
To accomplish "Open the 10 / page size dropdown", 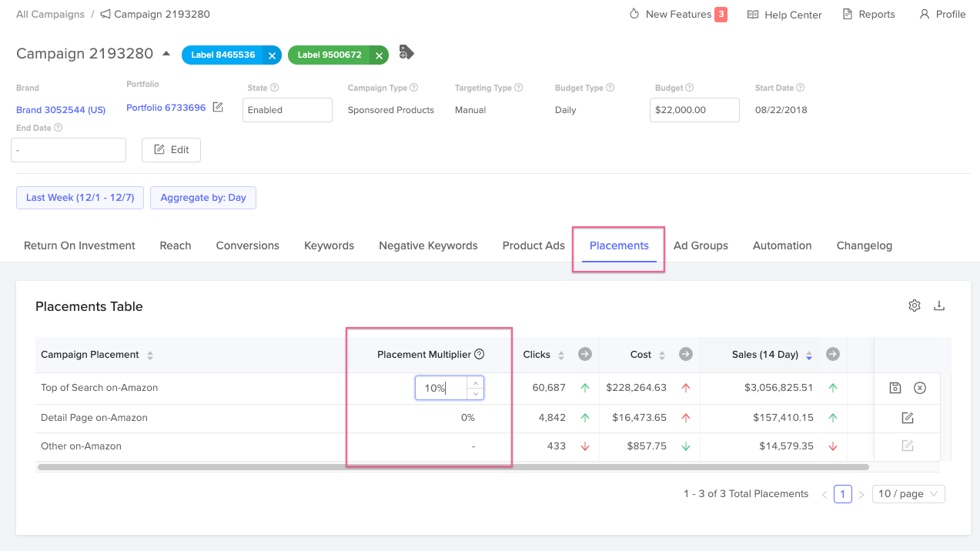I will click(908, 493).
